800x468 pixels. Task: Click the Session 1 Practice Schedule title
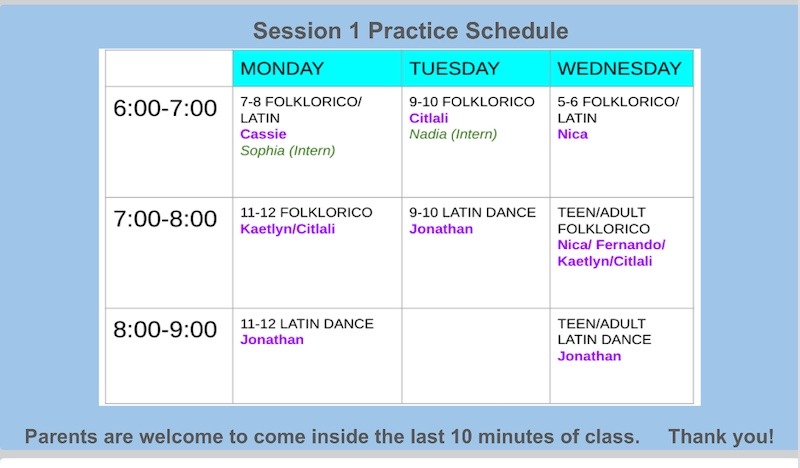point(410,31)
